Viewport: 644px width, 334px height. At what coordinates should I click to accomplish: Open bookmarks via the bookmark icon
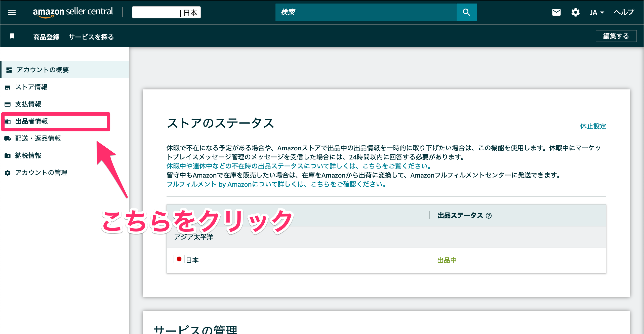[x=12, y=36]
